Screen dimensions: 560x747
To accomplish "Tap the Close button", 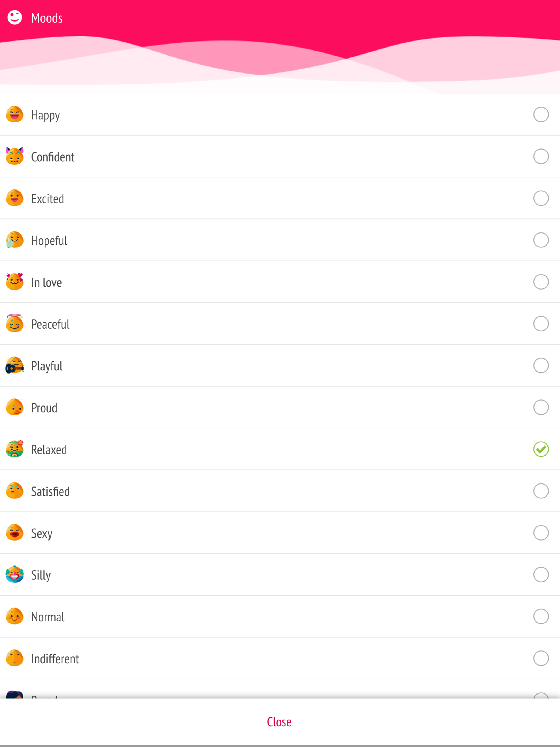I will point(279,721).
